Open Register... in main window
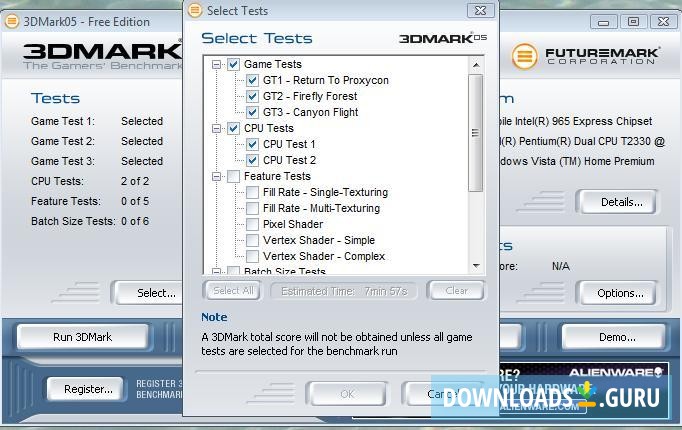 click(x=85, y=389)
